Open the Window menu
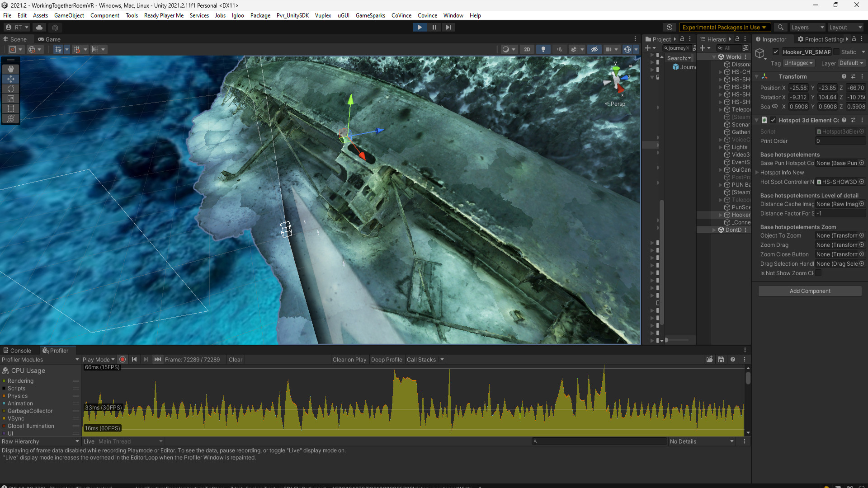The height and width of the screenshot is (488, 868). coord(453,15)
